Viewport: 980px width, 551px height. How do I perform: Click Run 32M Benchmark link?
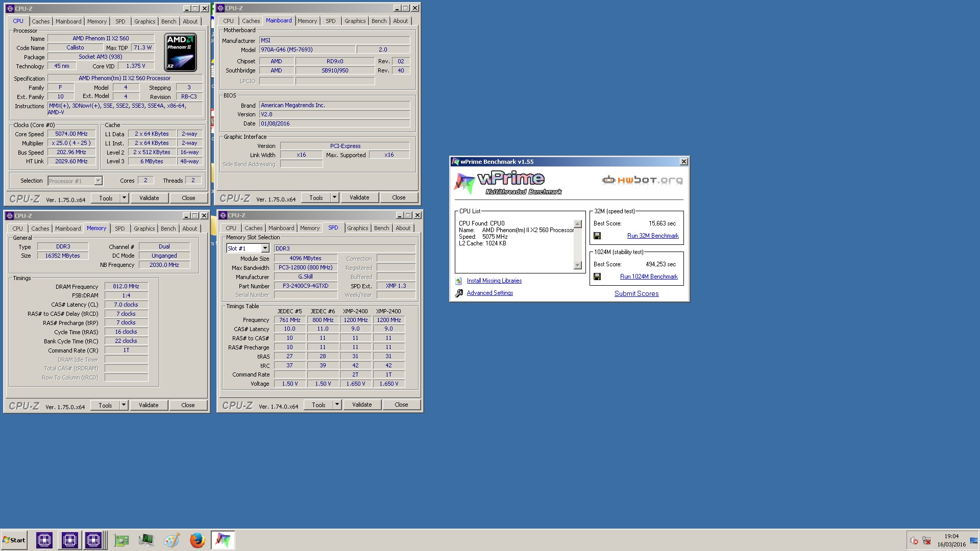click(653, 236)
